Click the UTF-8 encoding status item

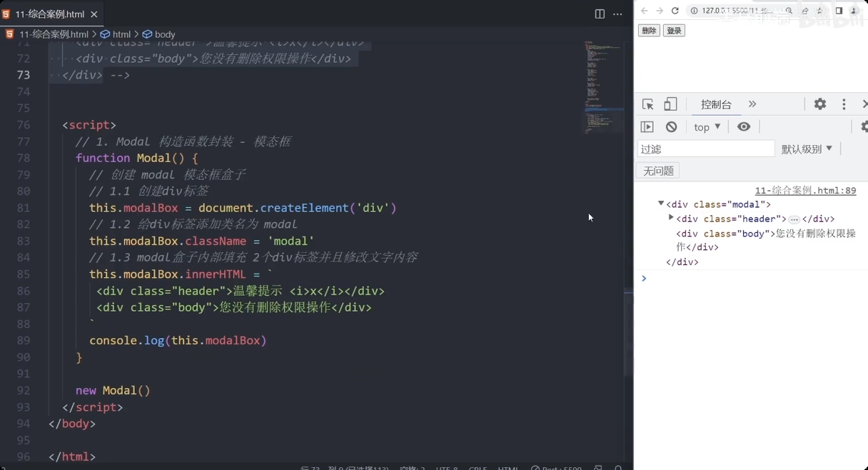[446, 468]
